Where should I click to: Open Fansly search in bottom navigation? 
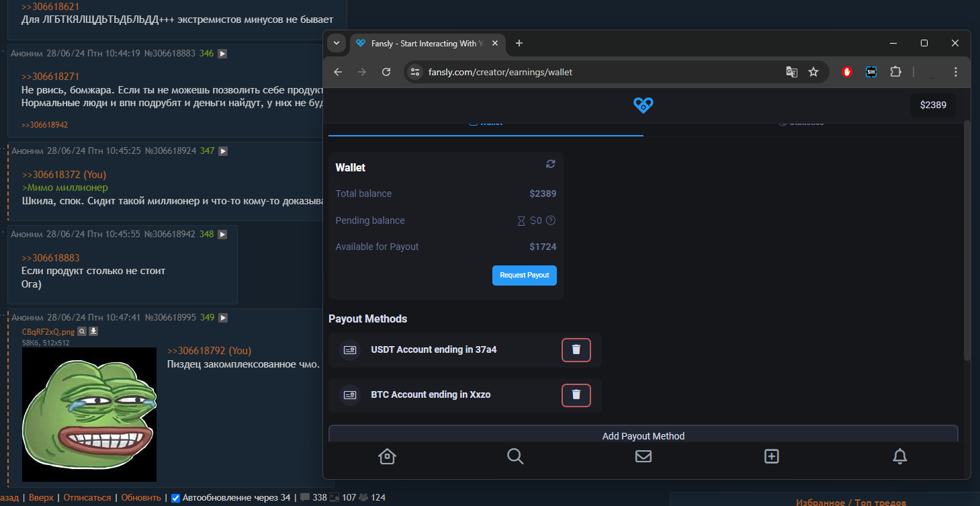[x=515, y=456]
